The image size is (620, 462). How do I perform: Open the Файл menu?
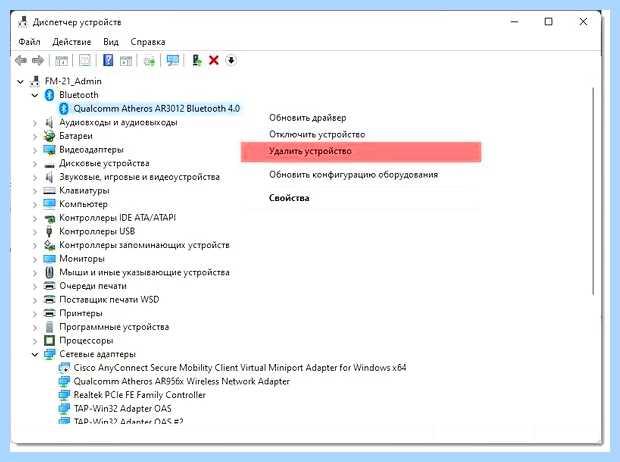(29, 42)
